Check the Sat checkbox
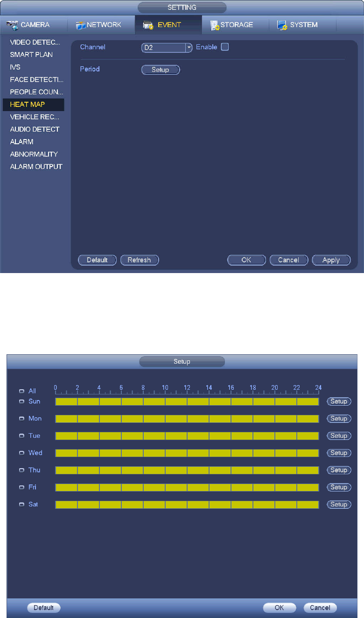This screenshot has width=364, height=618. 22,505
